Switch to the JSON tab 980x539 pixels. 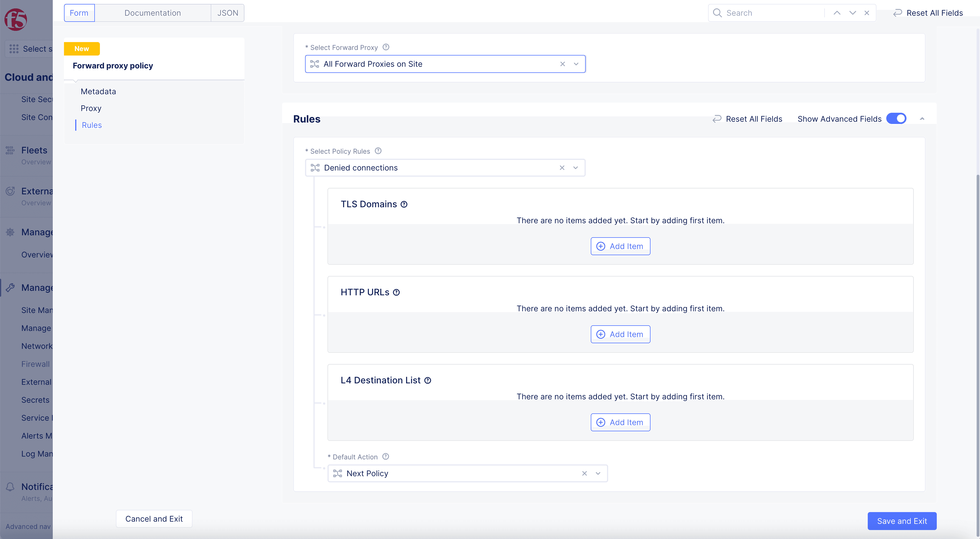tap(227, 12)
